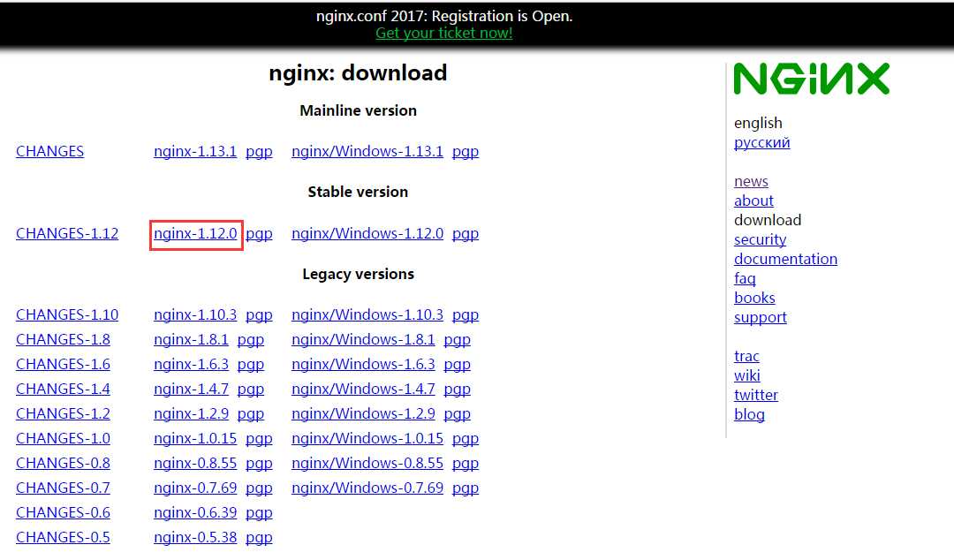Download nginx/Windows-1.12.0
The width and height of the screenshot is (954, 560).
coord(367,233)
